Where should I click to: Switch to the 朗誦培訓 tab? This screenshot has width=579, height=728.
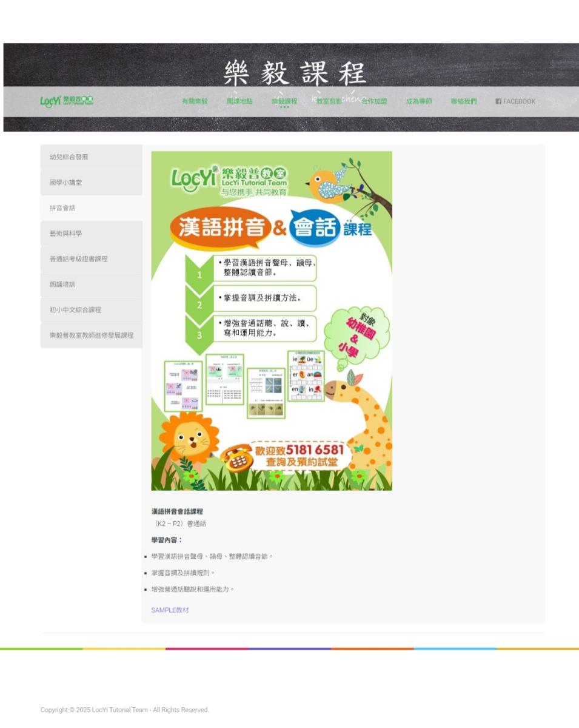click(91, 285)
